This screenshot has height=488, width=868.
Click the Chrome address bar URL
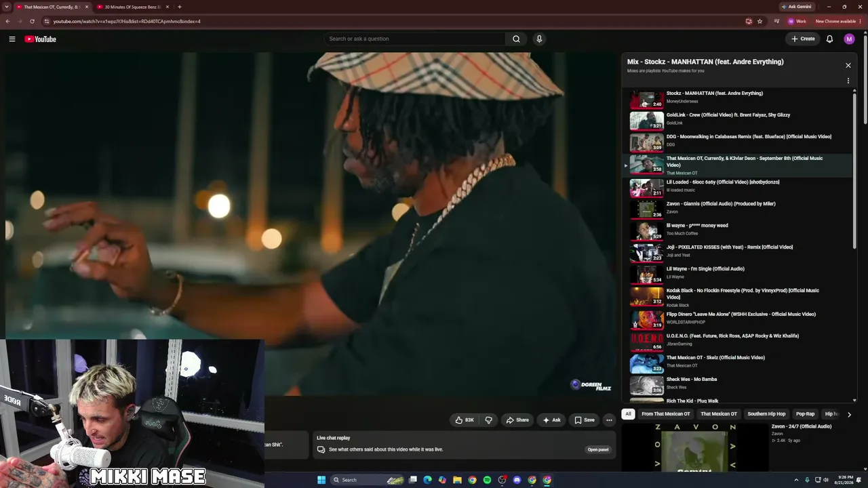click(127, 21)
